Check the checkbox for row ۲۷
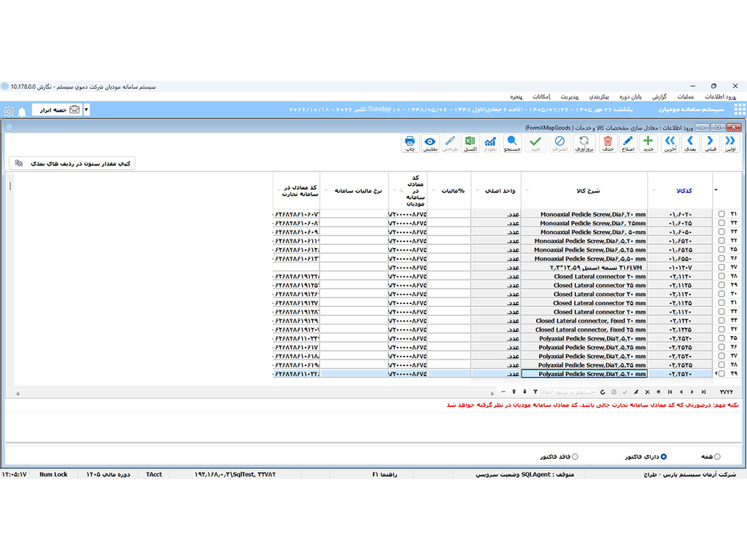 click(x=721, y=268)
